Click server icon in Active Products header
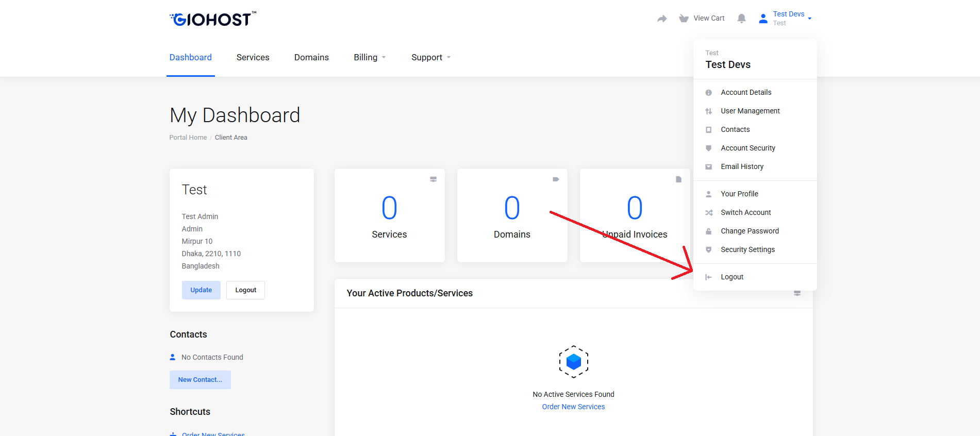Screen dimensions: 980x436 tap(798, 293)
